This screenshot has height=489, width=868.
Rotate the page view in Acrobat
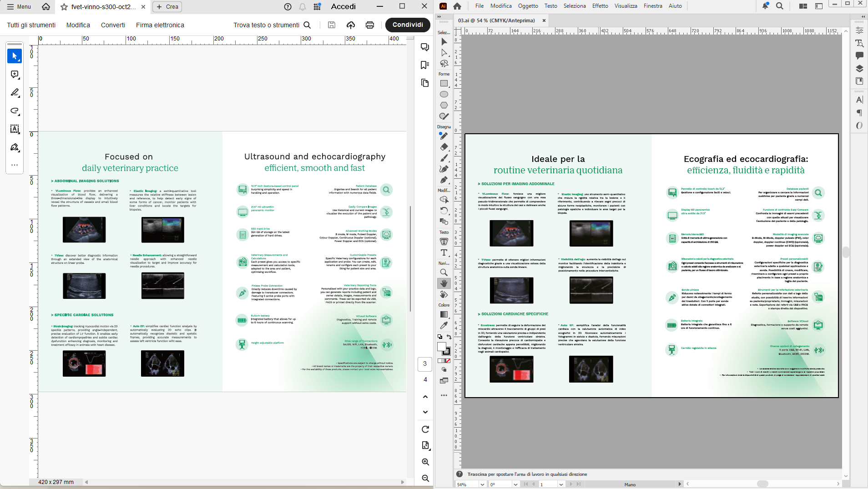425,429
